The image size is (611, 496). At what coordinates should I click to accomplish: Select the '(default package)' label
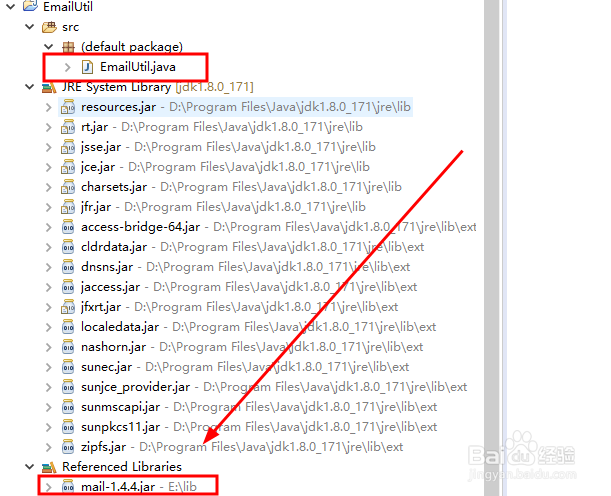[132, 47]
